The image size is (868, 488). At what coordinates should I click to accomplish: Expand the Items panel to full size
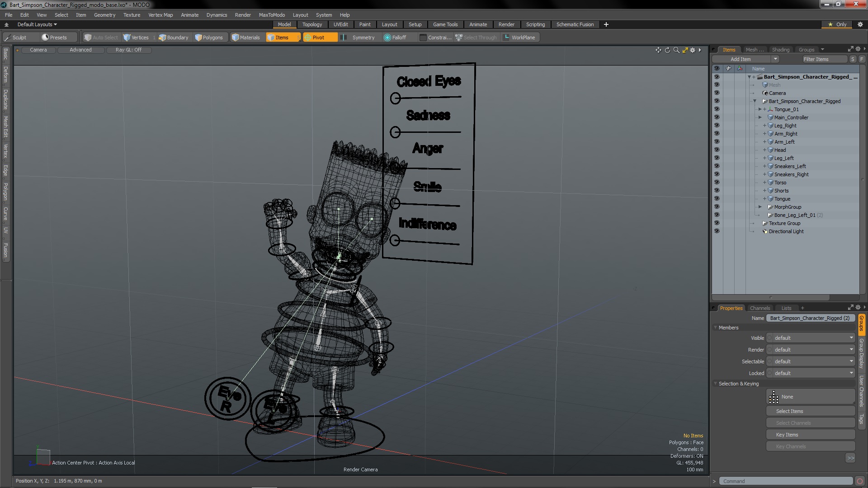click(850, 49)
